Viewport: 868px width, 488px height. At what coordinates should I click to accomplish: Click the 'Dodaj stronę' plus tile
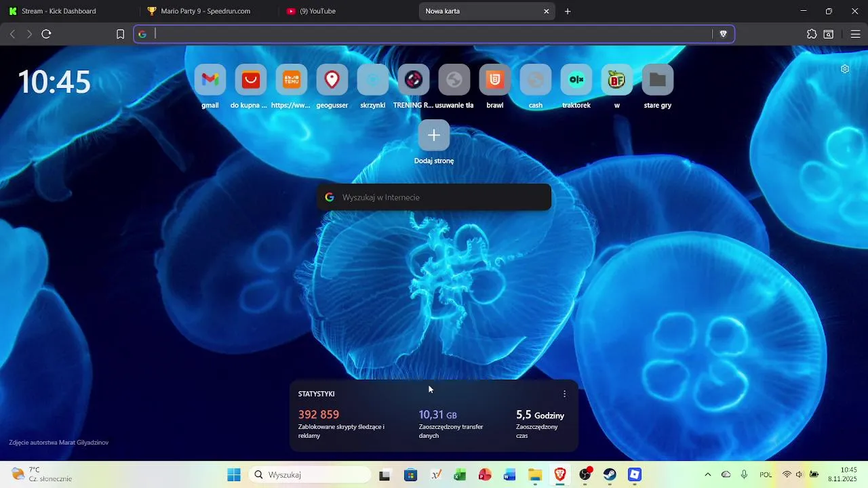(434, 135)
